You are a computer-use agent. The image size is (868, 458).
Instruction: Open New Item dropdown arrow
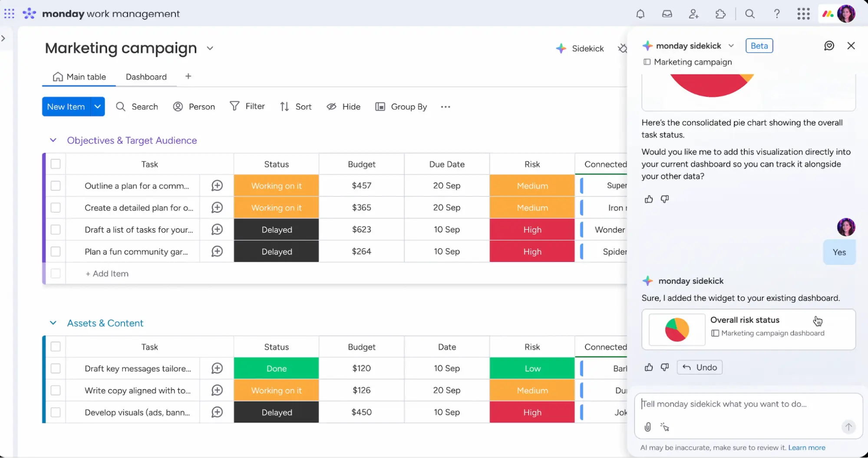(x=98, y=107)
